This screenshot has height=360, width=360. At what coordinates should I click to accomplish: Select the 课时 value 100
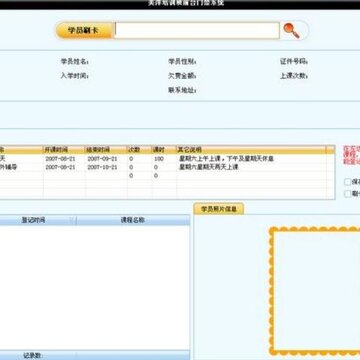coord(159,159)
